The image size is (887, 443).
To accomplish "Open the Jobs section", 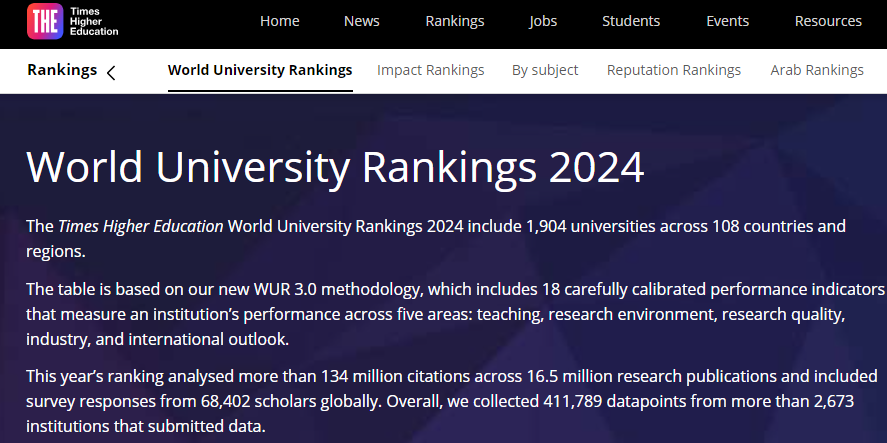I will [543, 21].
